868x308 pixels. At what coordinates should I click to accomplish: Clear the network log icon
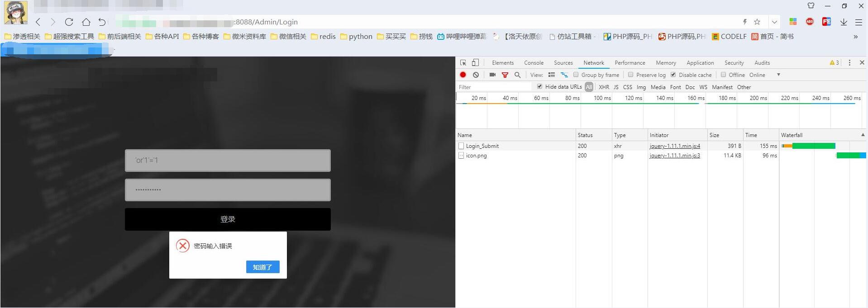pyautogui.click(x=476, y=75)
